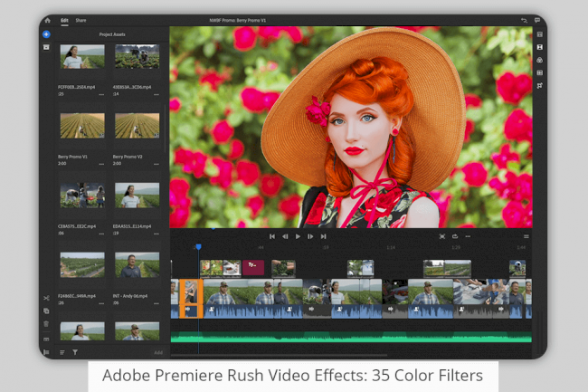Viewport: 588px width, 392px height.
Task: Open the playback more options ellipsis
Action: (x=468, y=236)
